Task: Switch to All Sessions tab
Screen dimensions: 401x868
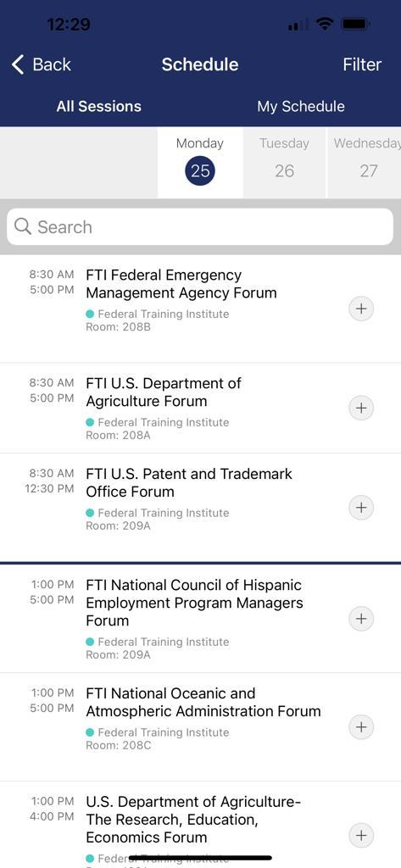Action: click(98, 106)
